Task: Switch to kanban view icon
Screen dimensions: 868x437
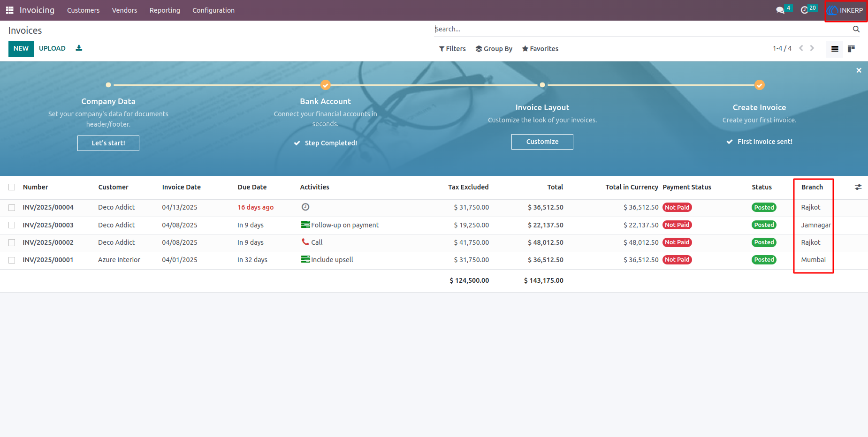Action: [851, 49]
